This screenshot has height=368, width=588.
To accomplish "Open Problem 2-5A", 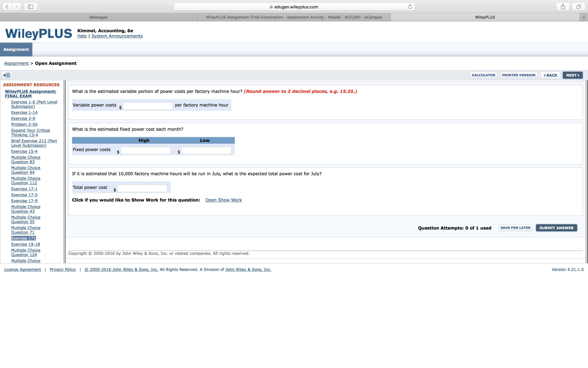I will click(x=24, y=124).
